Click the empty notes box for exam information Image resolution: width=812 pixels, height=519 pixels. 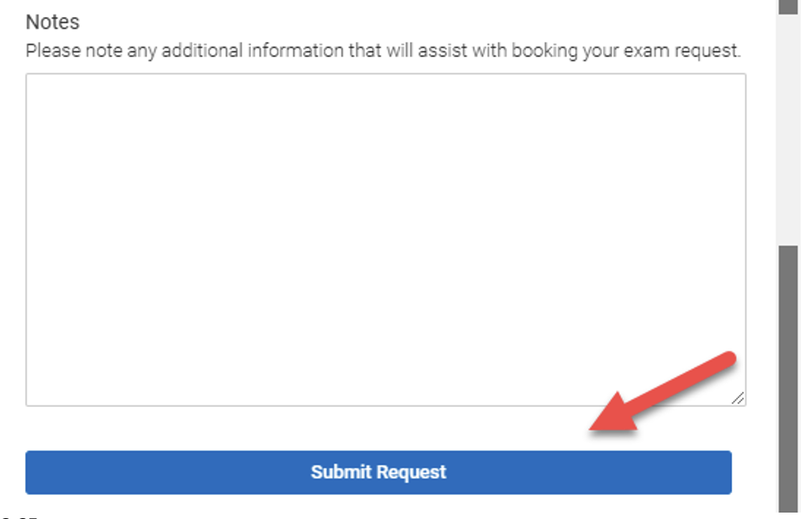(x=362, y=242)
